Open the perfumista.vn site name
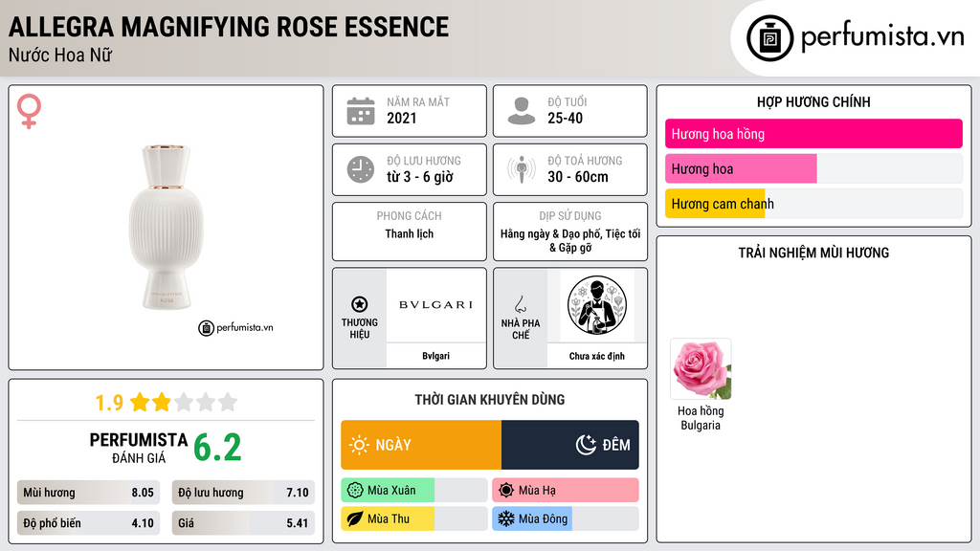 click(882, 36)
